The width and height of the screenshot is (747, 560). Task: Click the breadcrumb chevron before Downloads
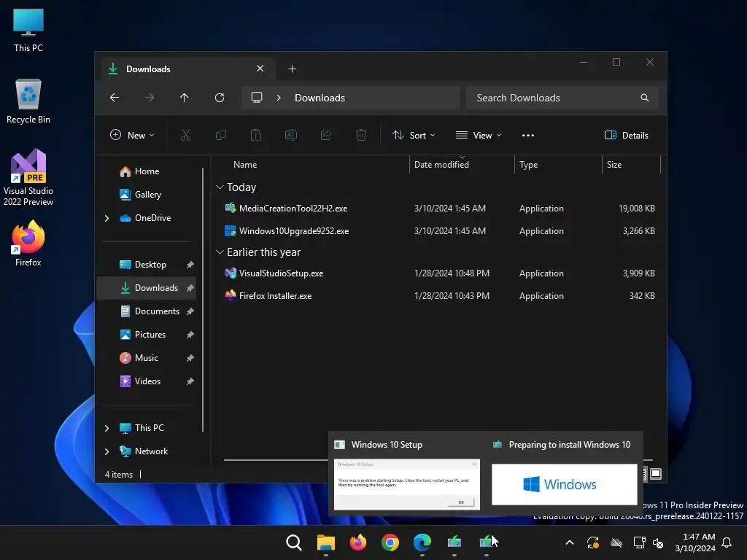[x=279, y=98]
